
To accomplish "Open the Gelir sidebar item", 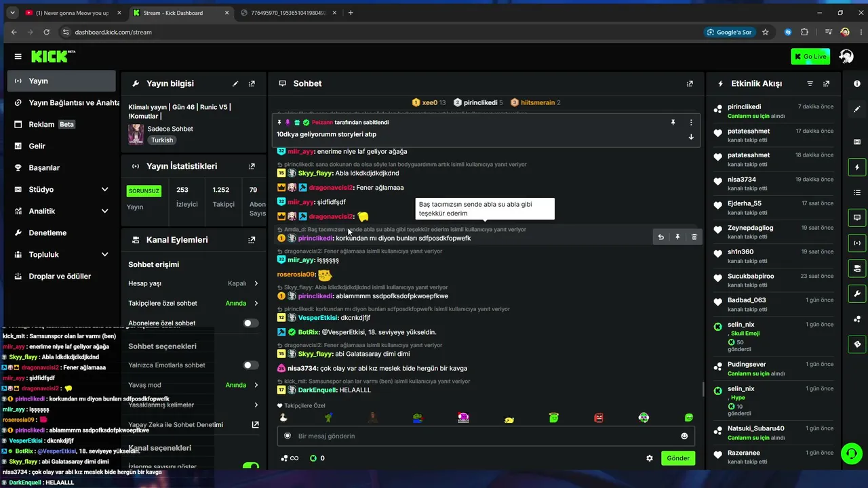I will tap(62, 146).
